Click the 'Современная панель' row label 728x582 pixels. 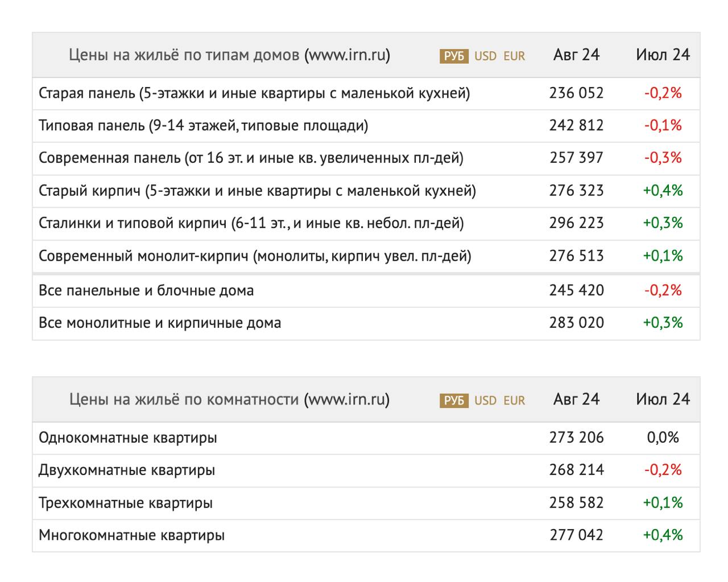pos(251,158)
